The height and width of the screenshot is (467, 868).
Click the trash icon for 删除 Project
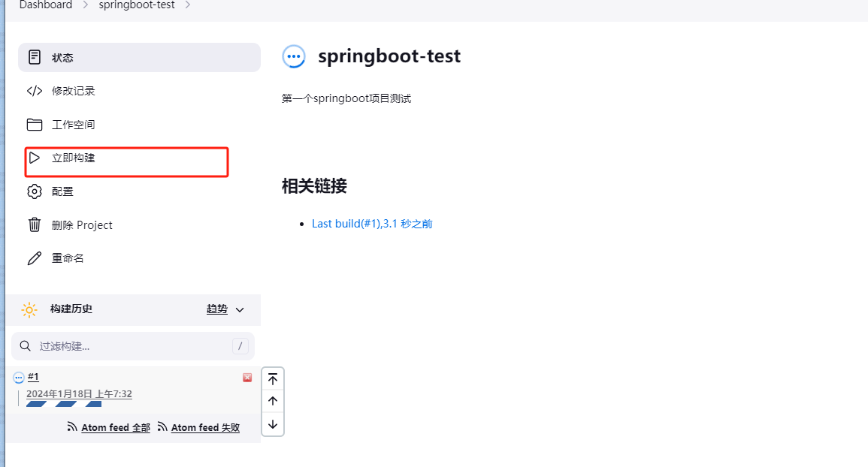click(x=35, y=224)
